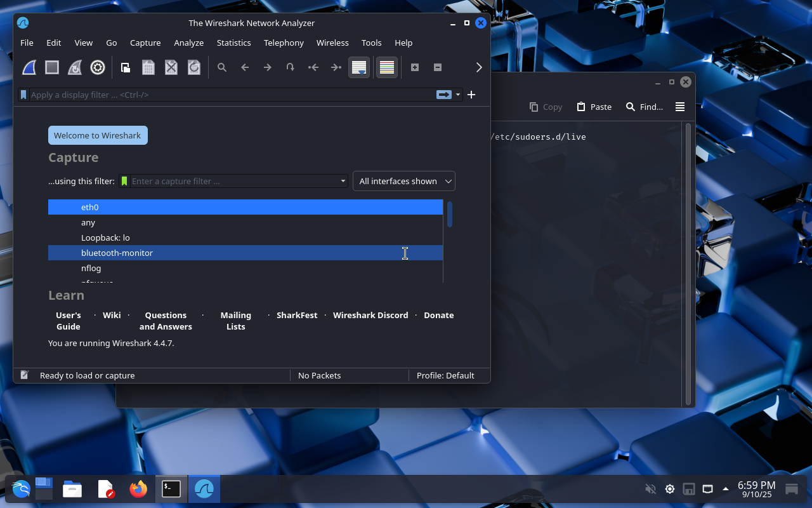Open Wireshark Discord link
Viewport: 812px width, 508px height.
[370, 315]
